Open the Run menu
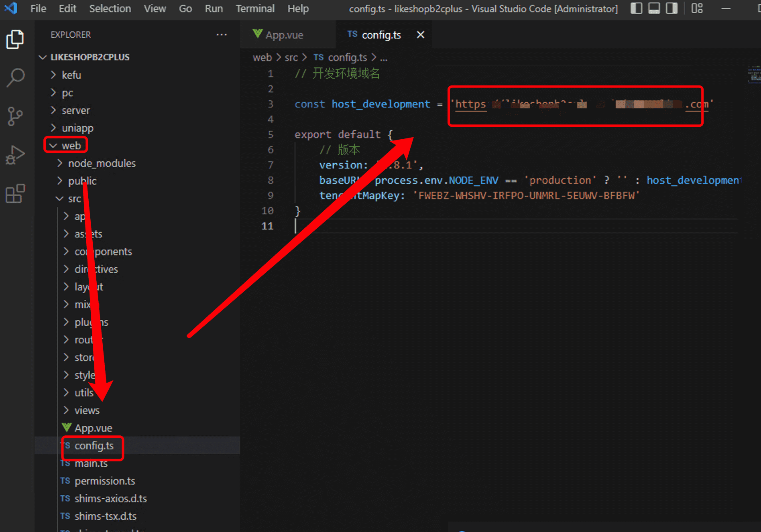This screenshot has height=532, width=761. [214, 8]
